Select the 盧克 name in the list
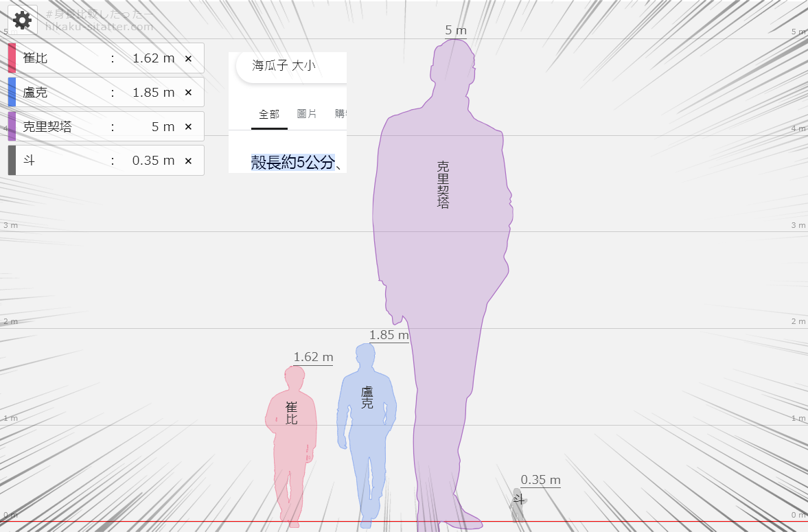808x532 pixels. pos(35,92)
